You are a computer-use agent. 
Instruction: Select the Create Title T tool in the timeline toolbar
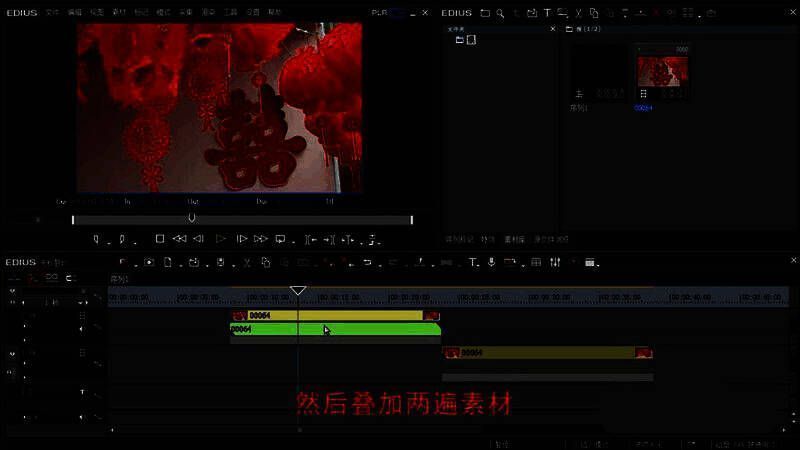pyautogui.click(x=473, y=262)
